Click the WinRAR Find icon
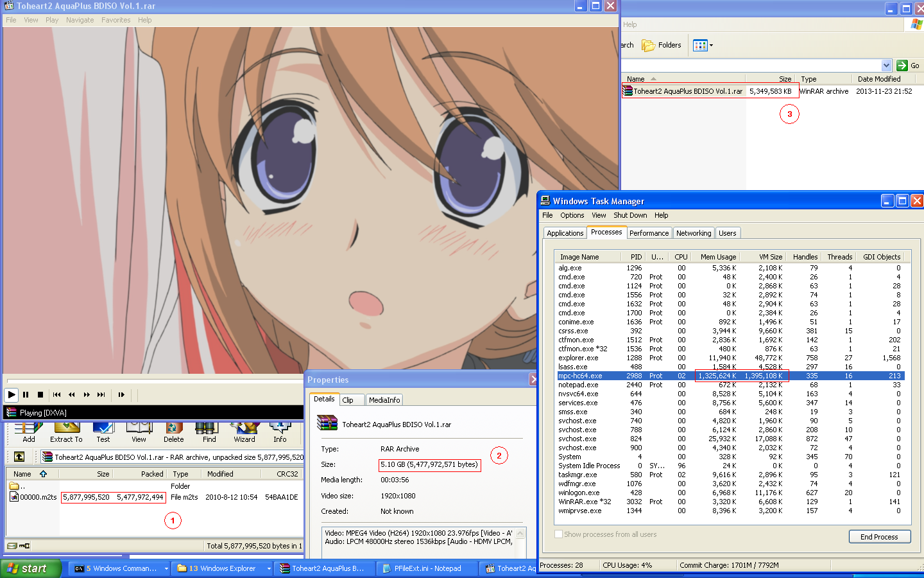The image size is (924, 578). [209, 432]
